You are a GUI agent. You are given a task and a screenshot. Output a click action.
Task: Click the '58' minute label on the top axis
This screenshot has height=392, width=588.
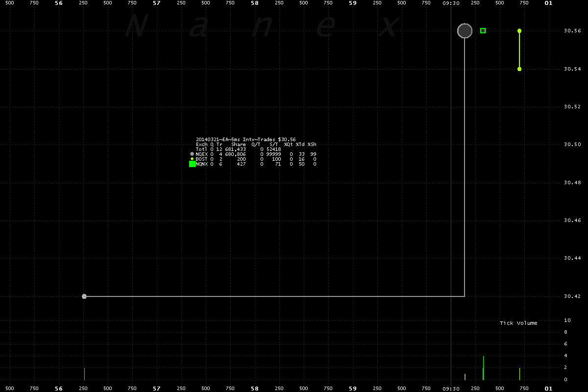[x=255, y=3]
